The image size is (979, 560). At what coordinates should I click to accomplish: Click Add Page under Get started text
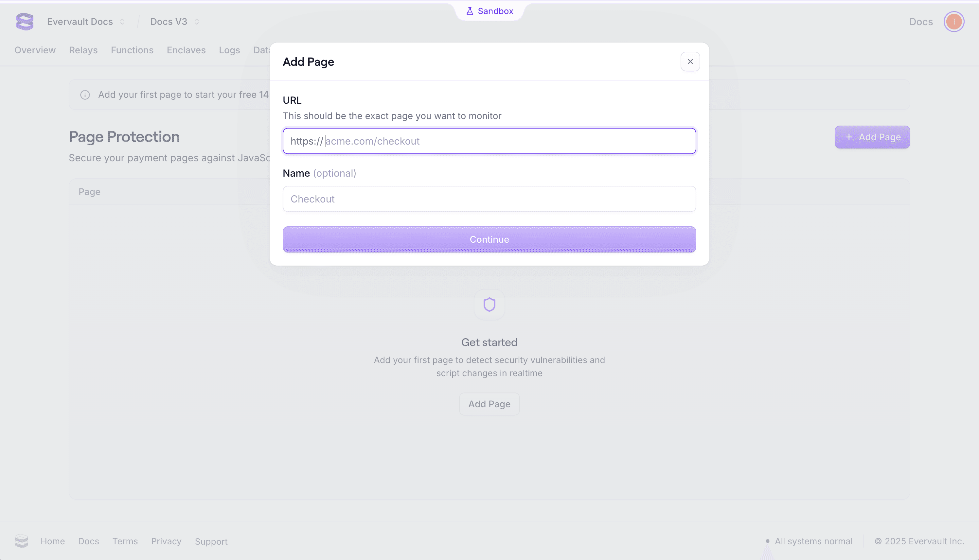point(489,403)
